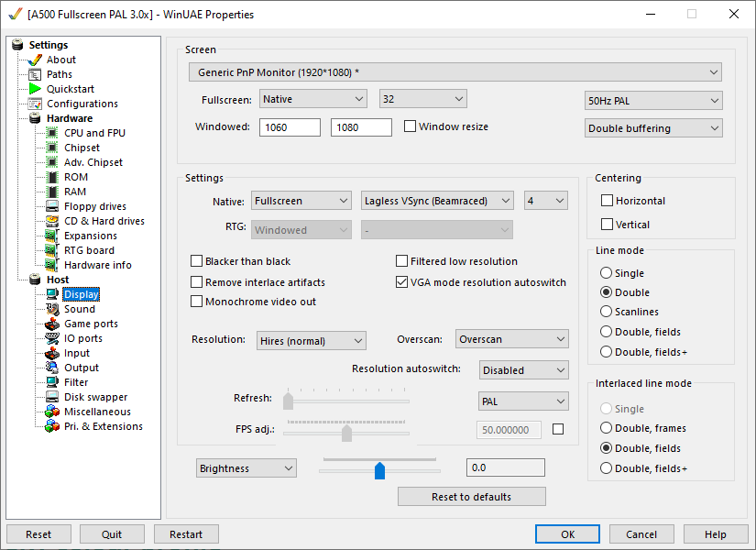The height and width of the screenshot is (550, 756).
Task: Click the Restart button
Action: click(186, 534)
